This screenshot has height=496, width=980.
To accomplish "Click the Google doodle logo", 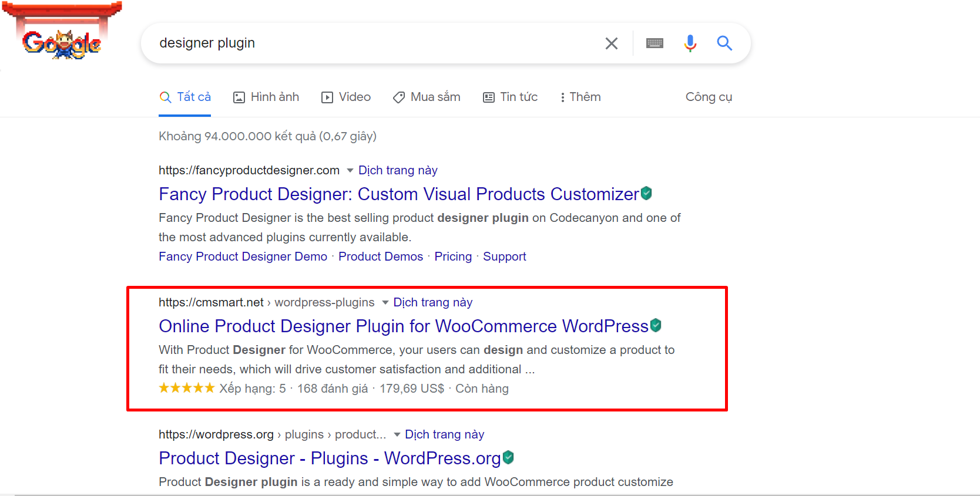I will pos(62,31).
